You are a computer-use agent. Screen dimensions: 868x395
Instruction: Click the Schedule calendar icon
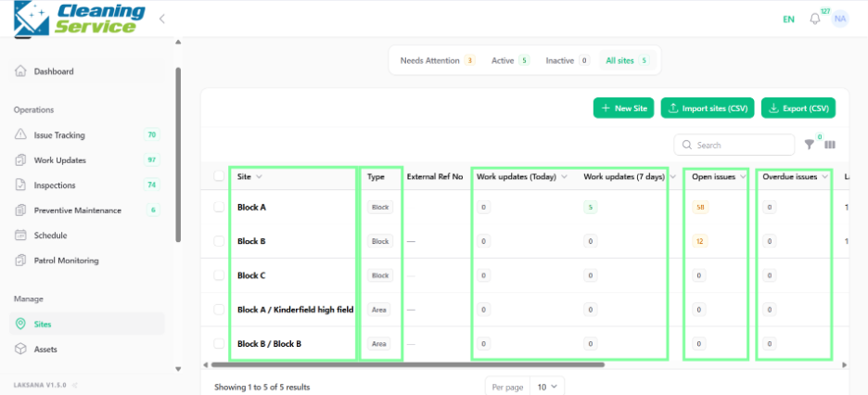pyautogui.click(x=20, y=236)
